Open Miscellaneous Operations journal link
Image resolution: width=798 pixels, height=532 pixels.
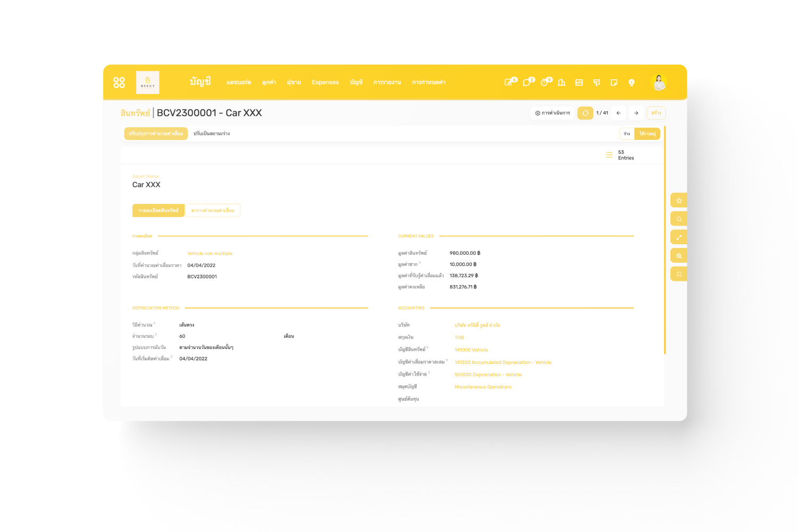tap(483, 387)
